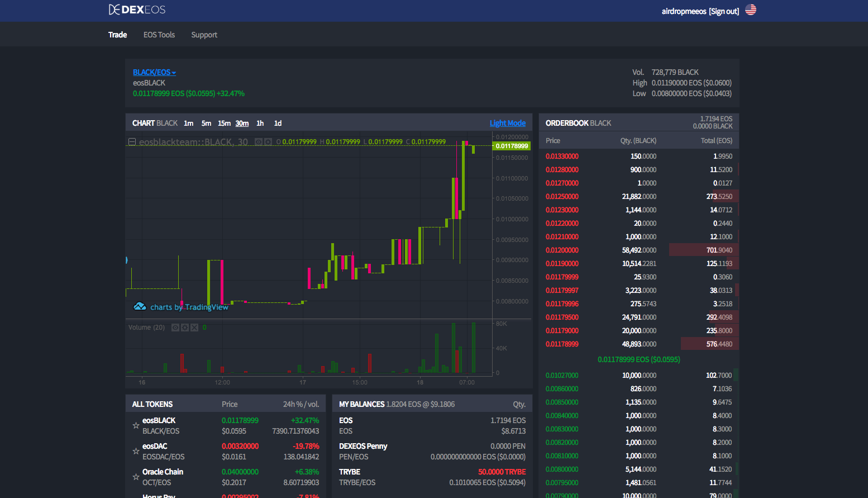Click the 21,882.0000 quantity in orderbook
The image size is (868, 498).
[x=639, y=196]
